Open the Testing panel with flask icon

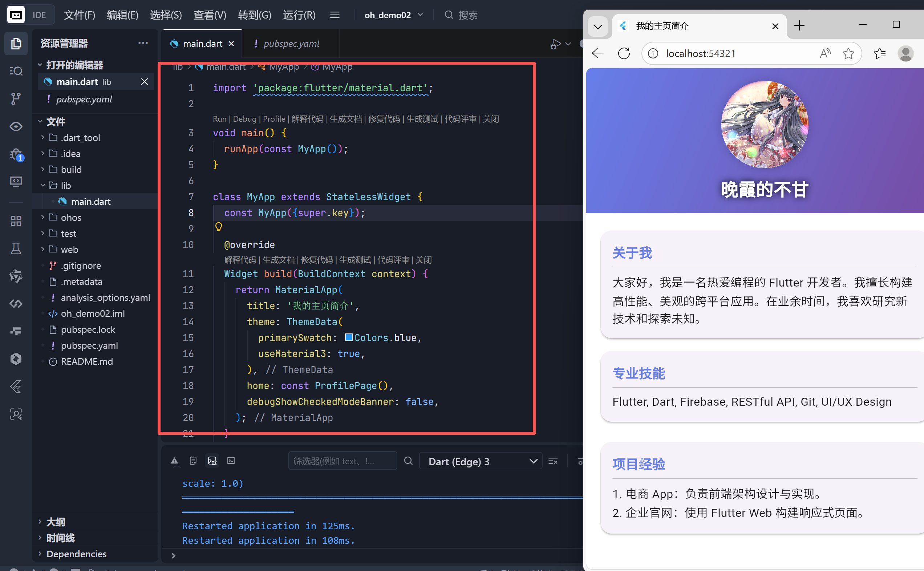[16, 248]
